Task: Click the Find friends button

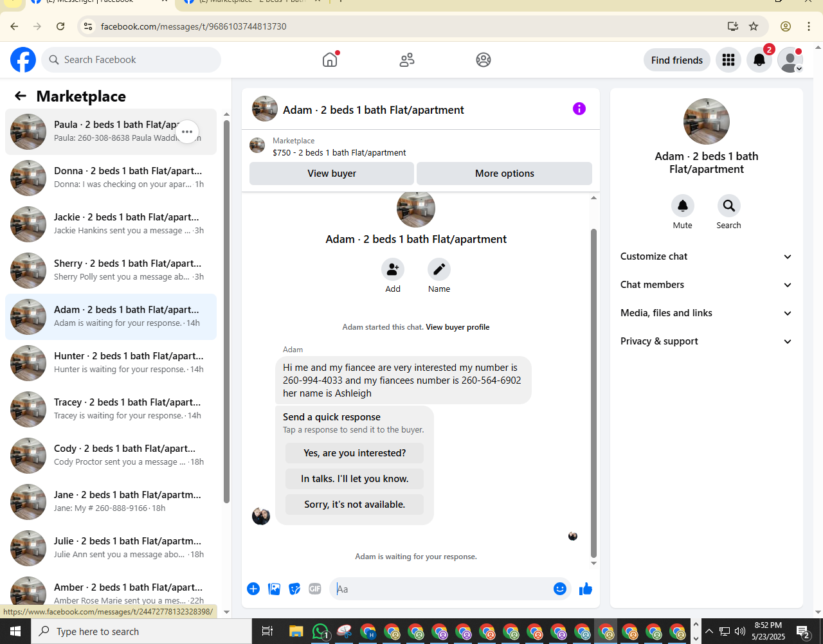Action: (677, 60)
